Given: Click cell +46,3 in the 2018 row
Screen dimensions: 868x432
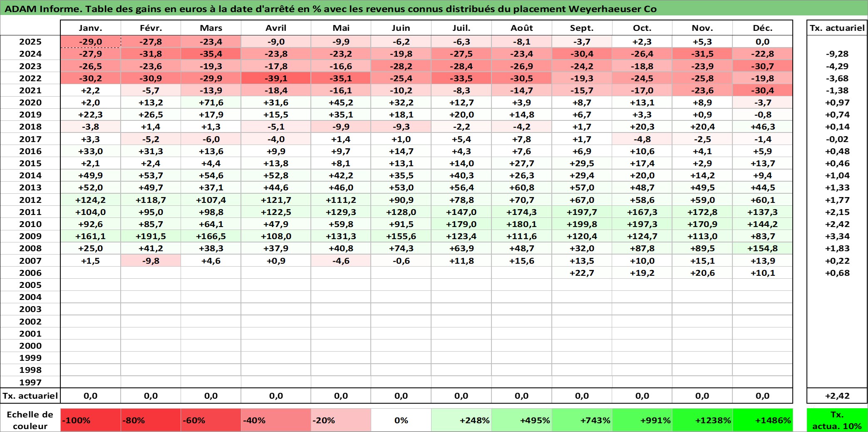Looking at the screenshot, I should [762, 127].
